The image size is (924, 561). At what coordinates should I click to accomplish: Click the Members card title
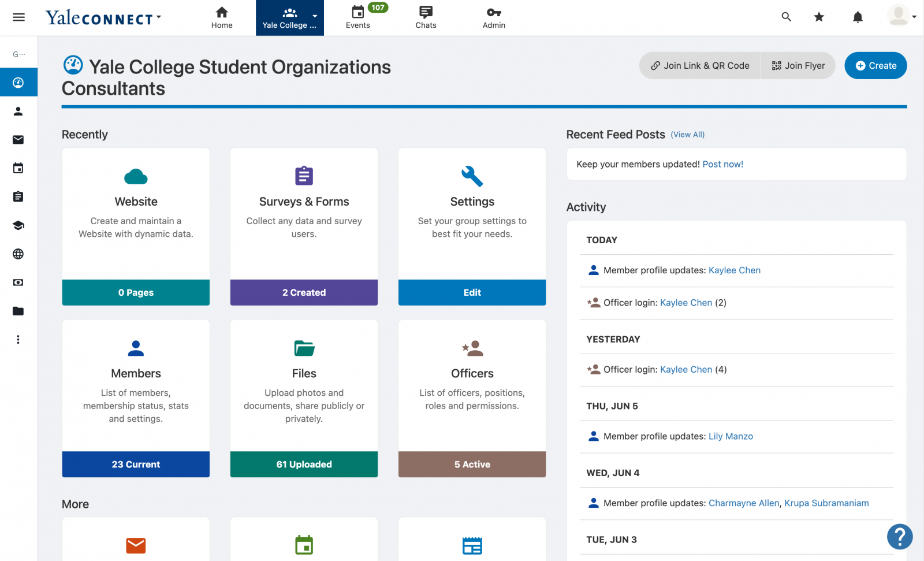[x=136, y=374]
